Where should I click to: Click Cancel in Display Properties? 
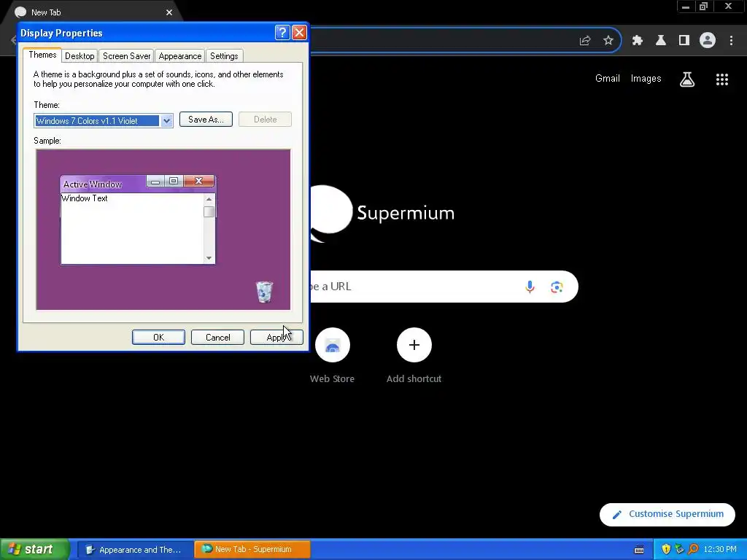click(x=217, y=337)
